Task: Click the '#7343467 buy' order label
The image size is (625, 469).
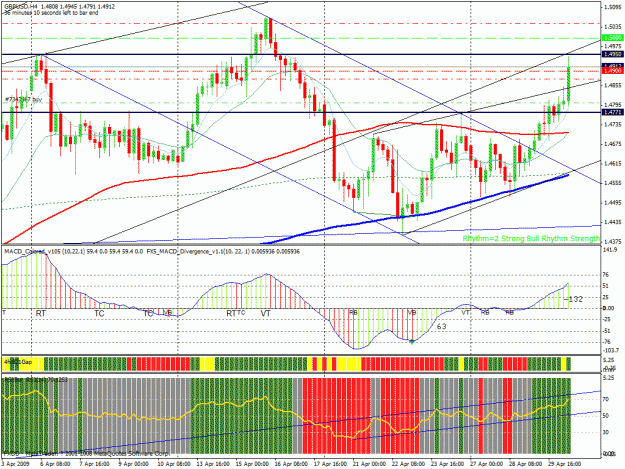Action: [x=23, y=99]
